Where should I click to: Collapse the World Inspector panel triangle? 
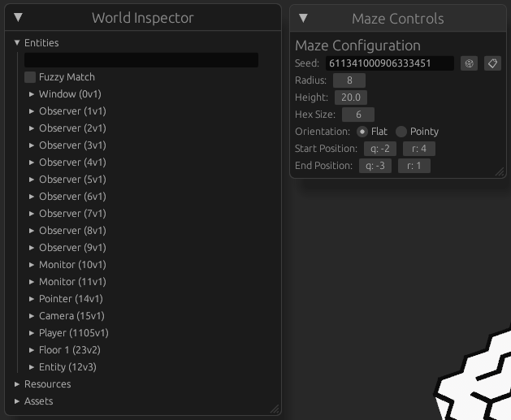(x=18, y=17)
